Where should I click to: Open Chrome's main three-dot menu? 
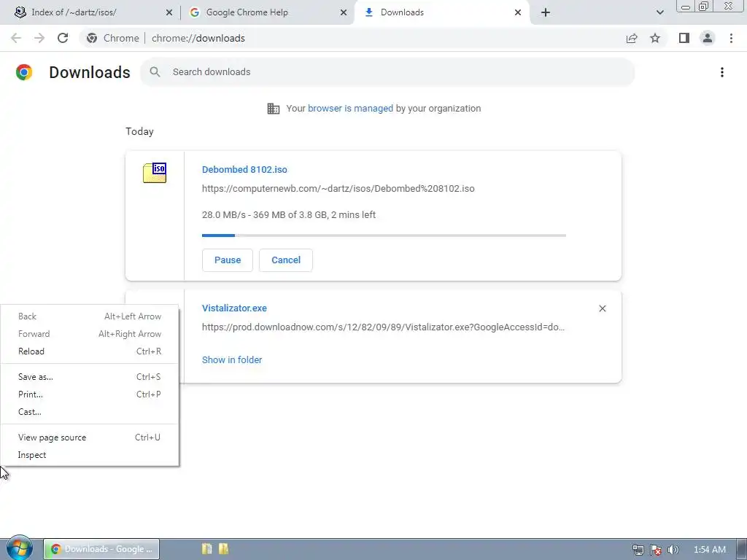pos(731,38)
